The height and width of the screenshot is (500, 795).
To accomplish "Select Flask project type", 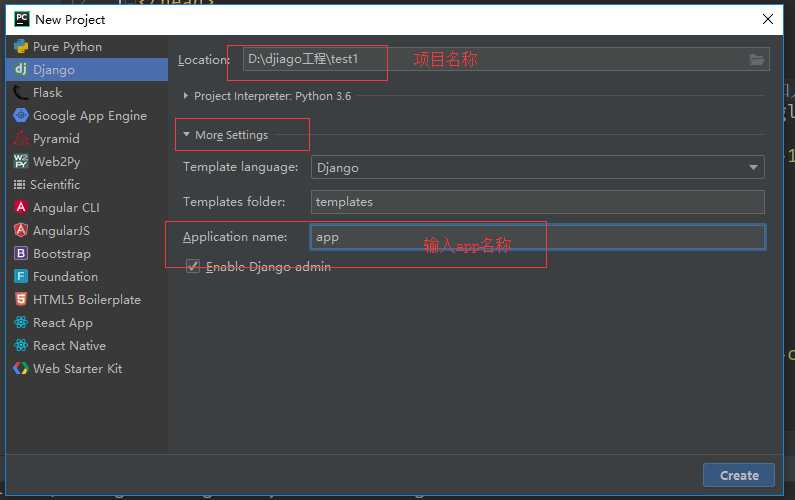I will [x=87, y=92].
